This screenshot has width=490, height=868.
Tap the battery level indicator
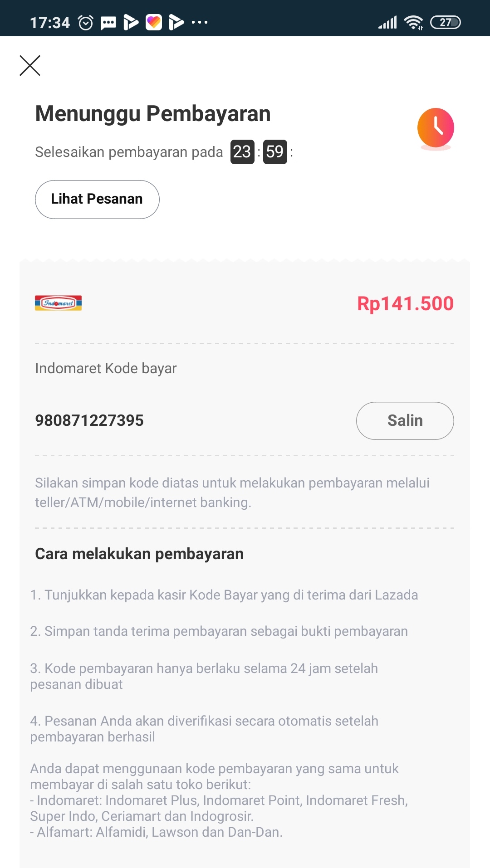click(x=445, y=22)
